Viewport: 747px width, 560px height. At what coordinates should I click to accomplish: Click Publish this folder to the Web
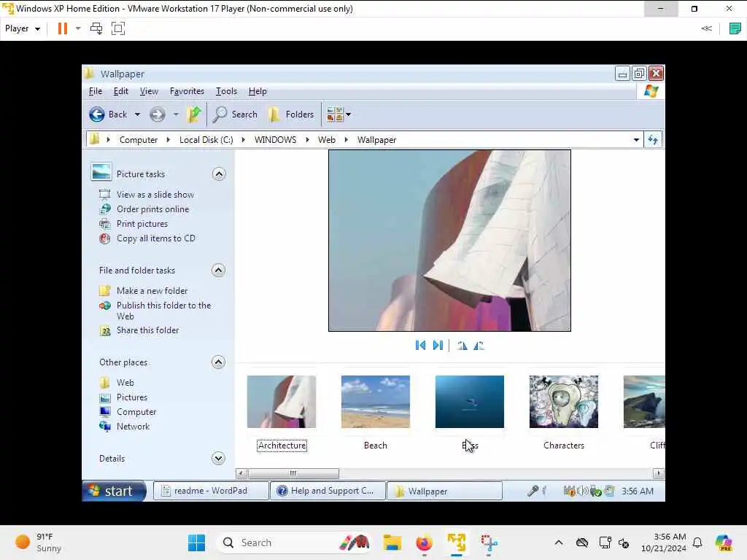pyautogui.click(x=164, y=311)
